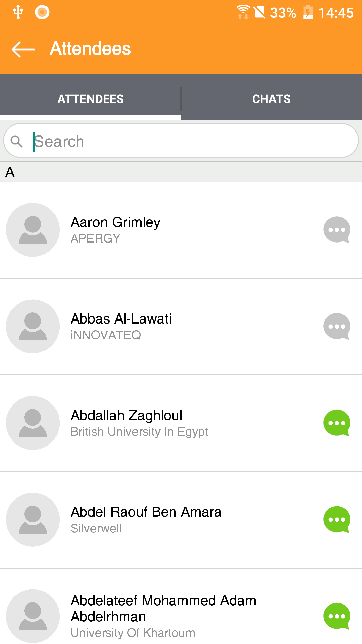The image size is (362, 644).
Task: Open Aaron Grimley's profile avatar
Action: tap(33, 230)
